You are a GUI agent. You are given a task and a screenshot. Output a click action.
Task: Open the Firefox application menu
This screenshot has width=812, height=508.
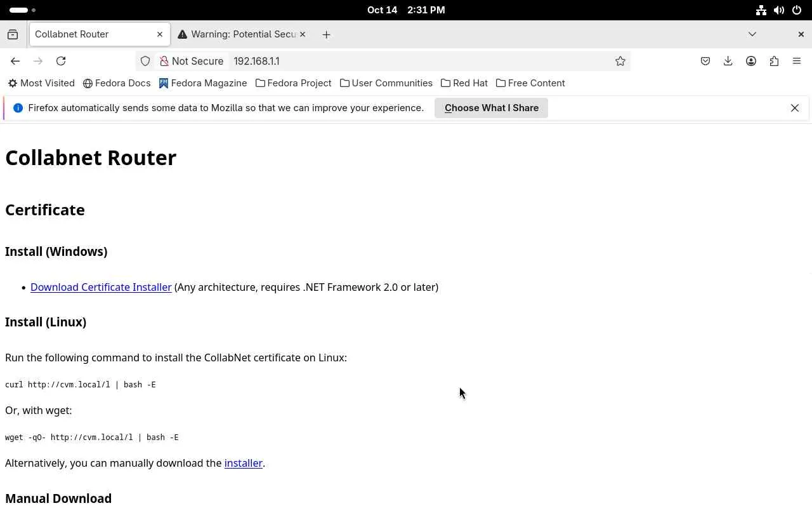[x=797, y=61]
